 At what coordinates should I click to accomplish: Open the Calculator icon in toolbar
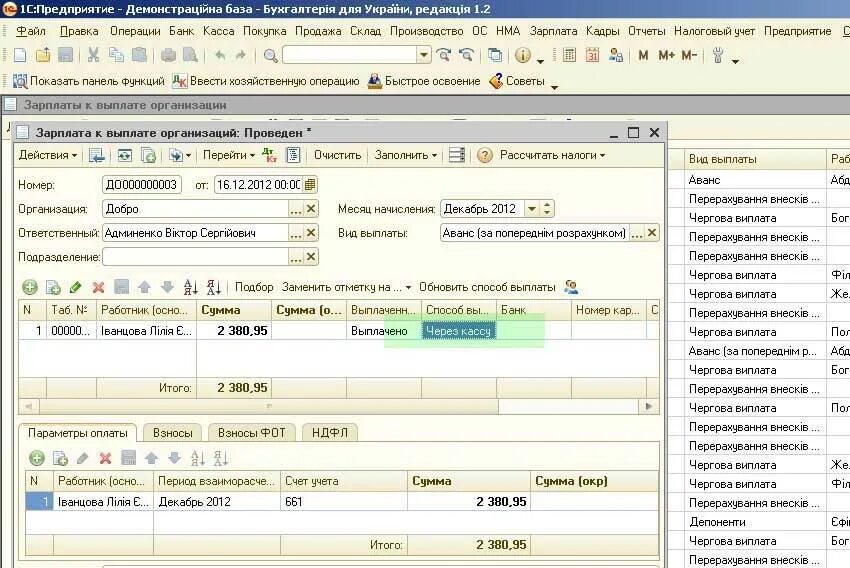click(569, 55)
